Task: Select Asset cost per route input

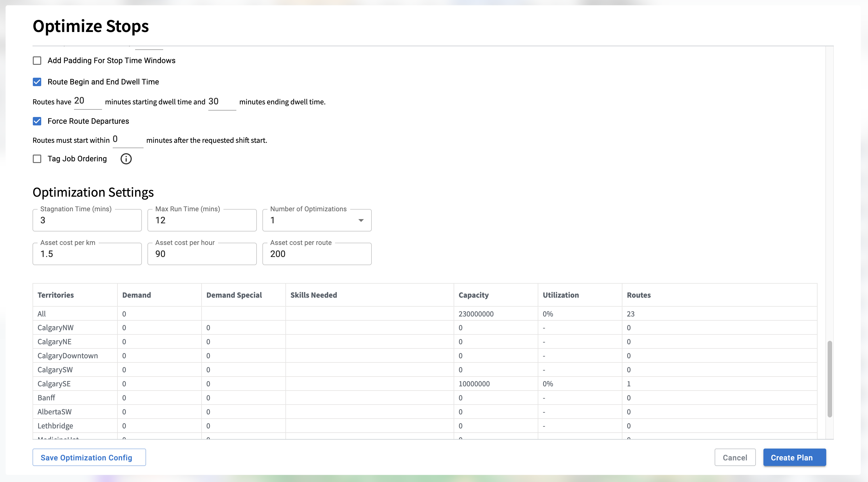Action: tap(317, 254)
